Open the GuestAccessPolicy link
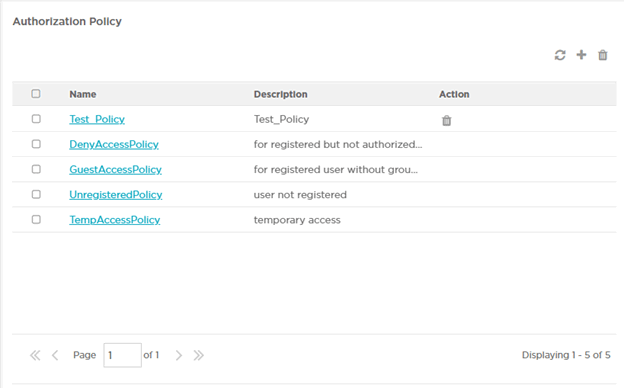 115,170
